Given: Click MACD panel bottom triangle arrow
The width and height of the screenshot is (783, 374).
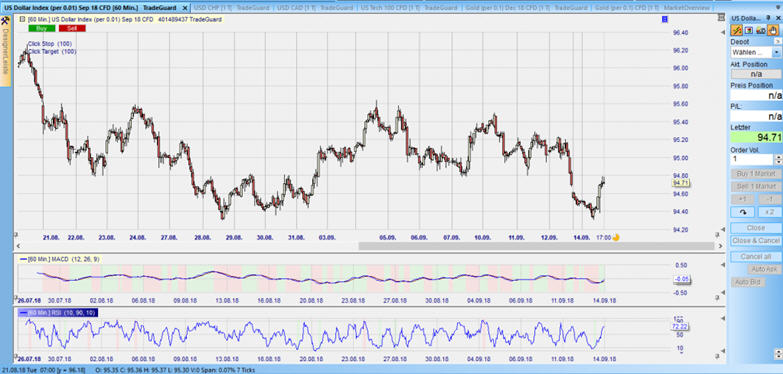Looking at the screenshot, I should coord(723,292).
